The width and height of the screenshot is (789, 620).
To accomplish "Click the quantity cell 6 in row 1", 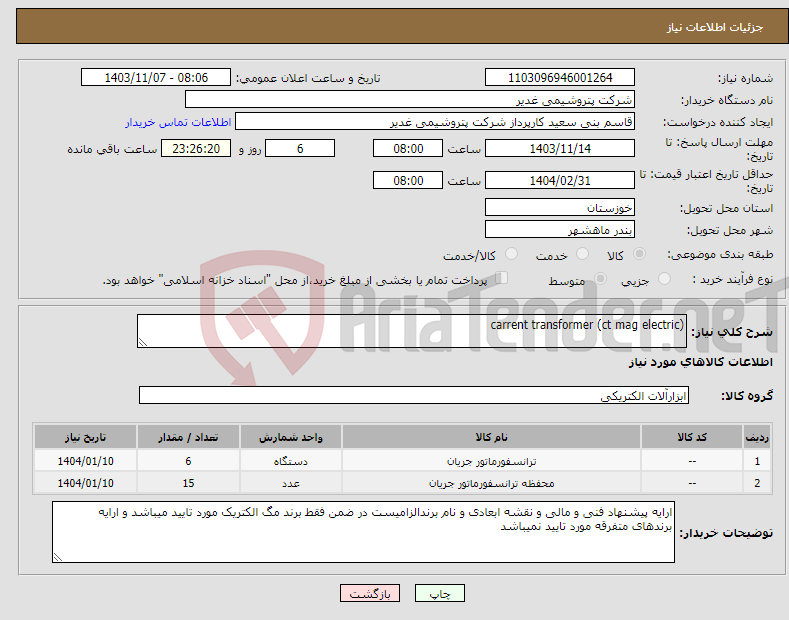I will 188,461.
